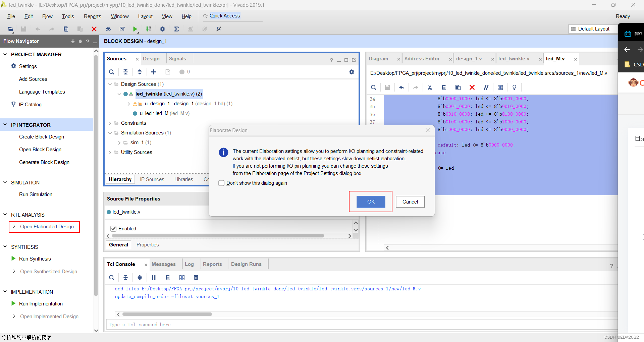Viewport: 644px width, 342px height.
Task: Click OK in Elaborate Design dialog
Action: click(x=371, y=202)
